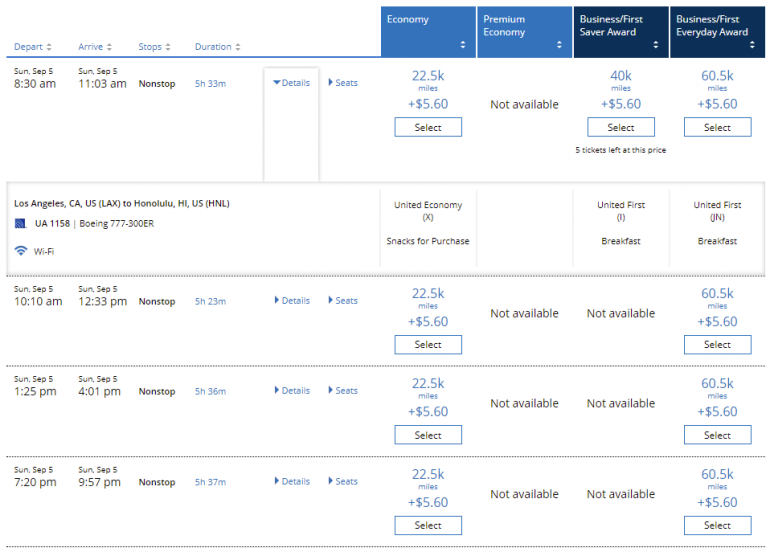770x552 pixels.
Task: Show Seats for the 8:30 am flight
Action: point(342,83)
